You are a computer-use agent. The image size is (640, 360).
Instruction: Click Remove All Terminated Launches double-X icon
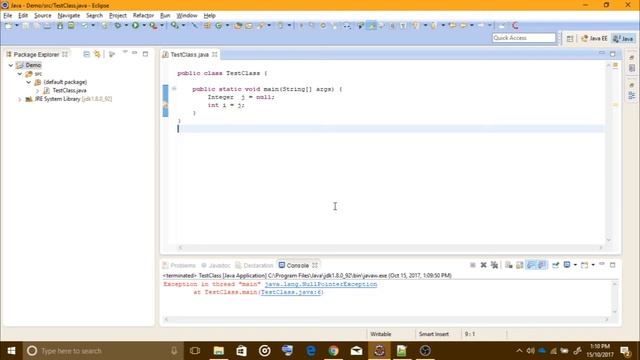pyautogui.click(x=494, y=265)
